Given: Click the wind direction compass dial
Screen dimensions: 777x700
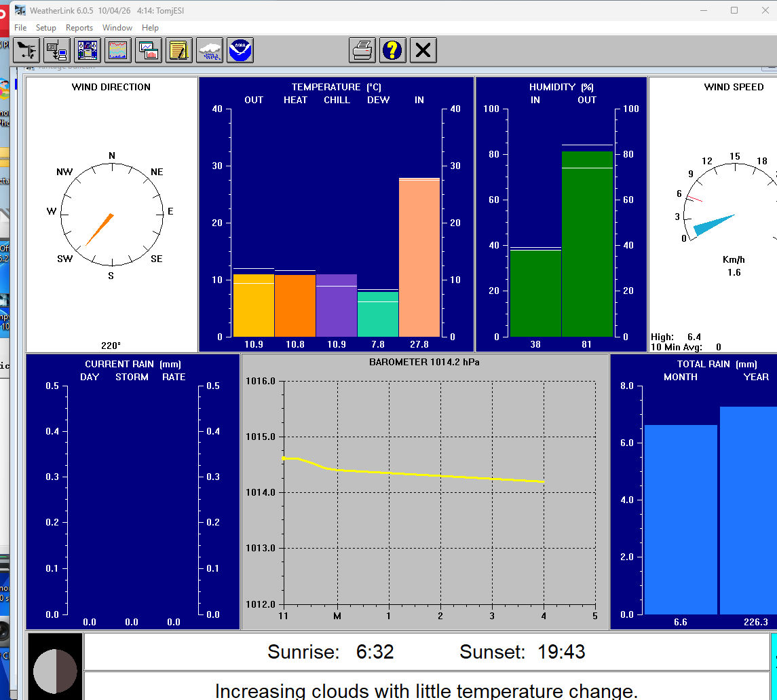Looking at the screenshot, I should [111, 215].
